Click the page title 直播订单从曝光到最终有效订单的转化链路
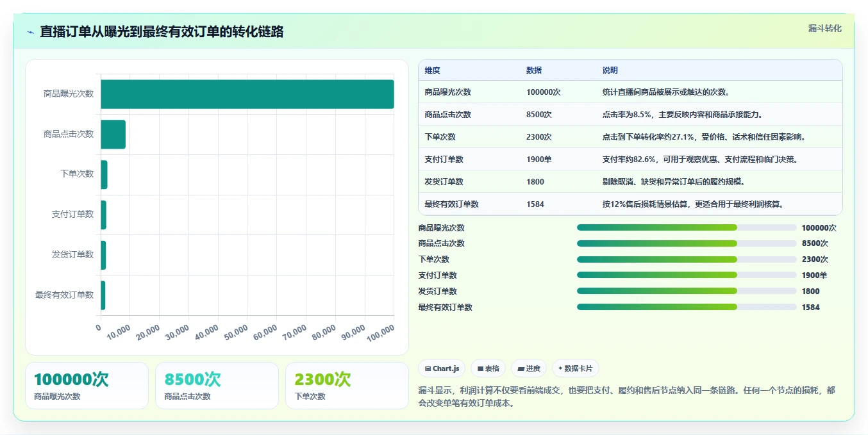The height and width of the screenshot is (435, 868). pos(162,32)
